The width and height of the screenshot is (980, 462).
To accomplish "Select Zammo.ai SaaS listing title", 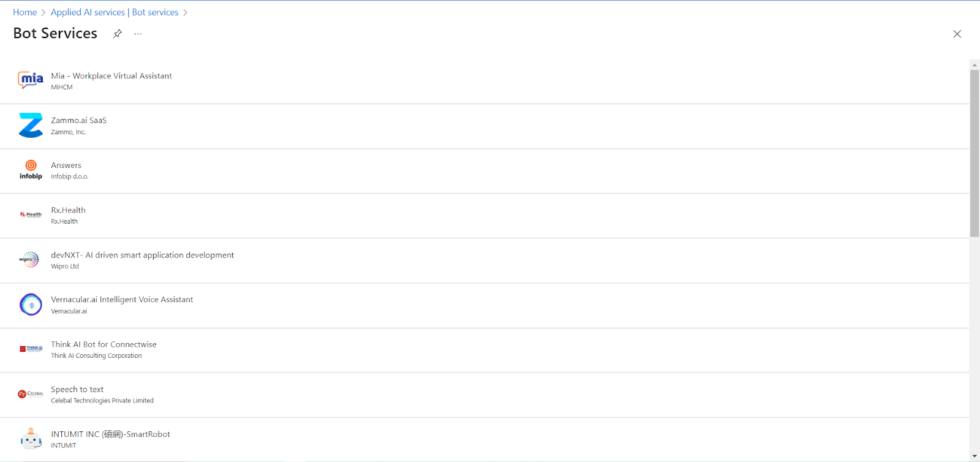I will pyautogui.click(x=78, y=121).
